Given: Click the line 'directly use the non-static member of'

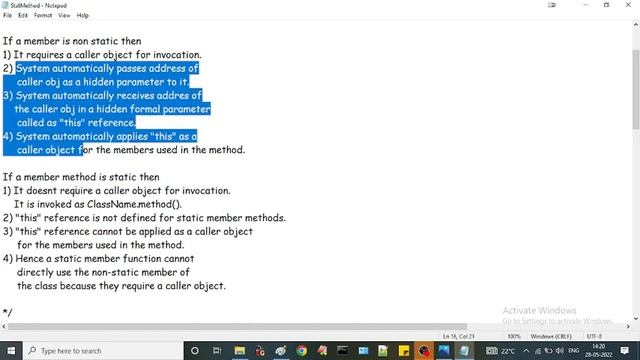Looking at the screenshot, I should point(103,272).
